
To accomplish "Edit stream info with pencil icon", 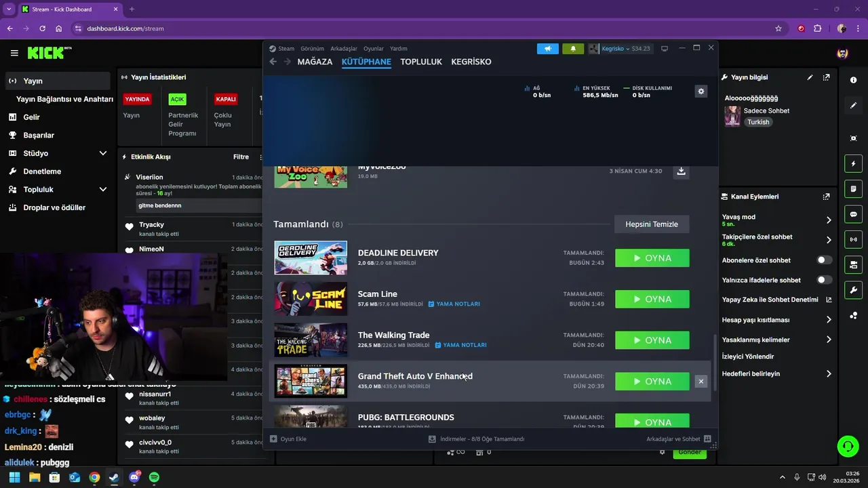I will pyautogui.click(x=810, y=77).
